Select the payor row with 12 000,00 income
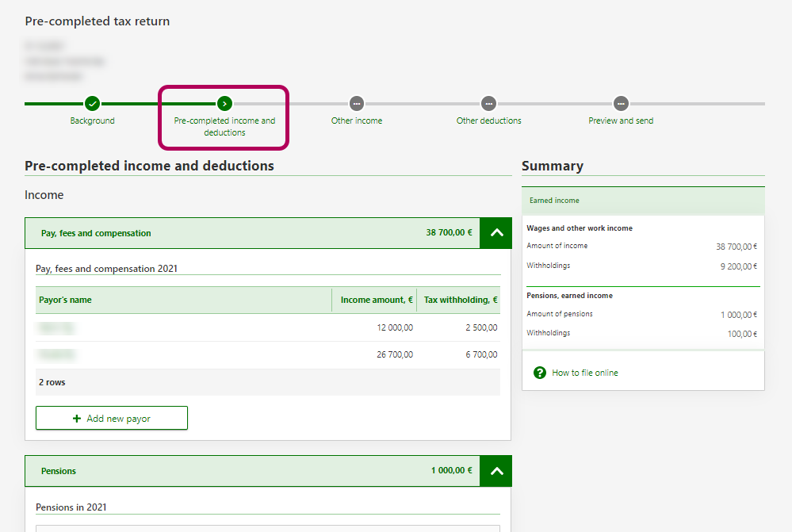This screenshot has height=532, width=792. pos(267,327)
